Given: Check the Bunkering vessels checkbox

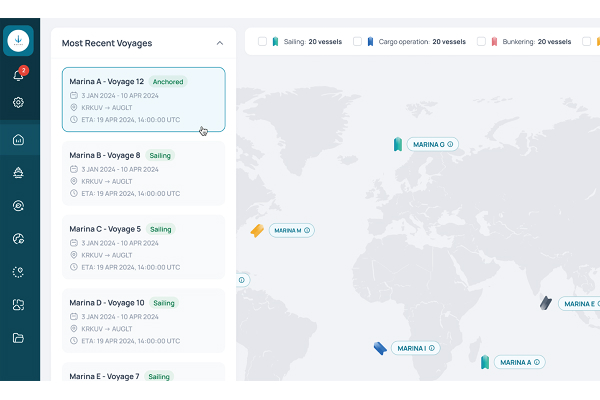Looking at the screenshot, I should [x=481, y=42].
